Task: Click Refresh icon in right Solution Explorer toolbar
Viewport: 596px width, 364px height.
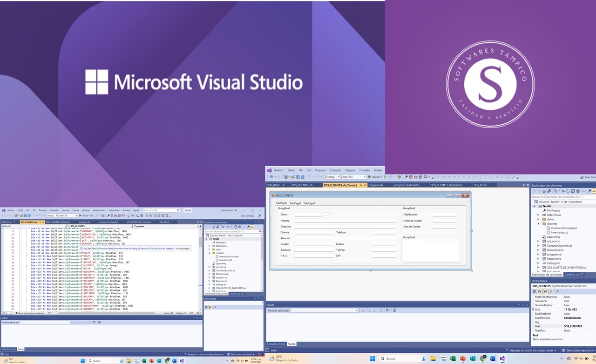Action: pyautogui.click(x=568, y=191)
